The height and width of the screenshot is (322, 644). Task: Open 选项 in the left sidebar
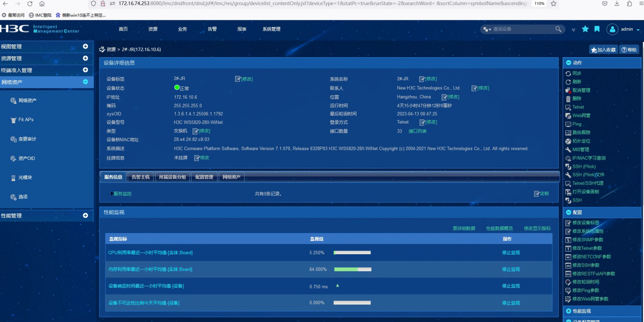point(23,197)
